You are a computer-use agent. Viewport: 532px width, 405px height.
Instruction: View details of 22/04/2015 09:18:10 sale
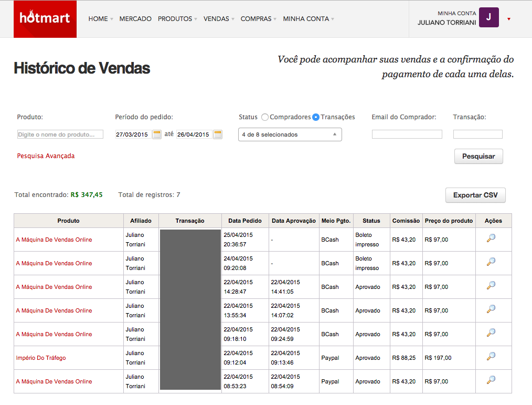[x=491, y=333]
